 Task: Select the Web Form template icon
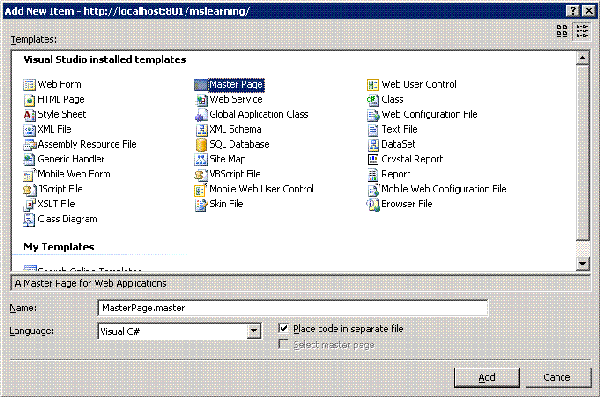(29, 85)
